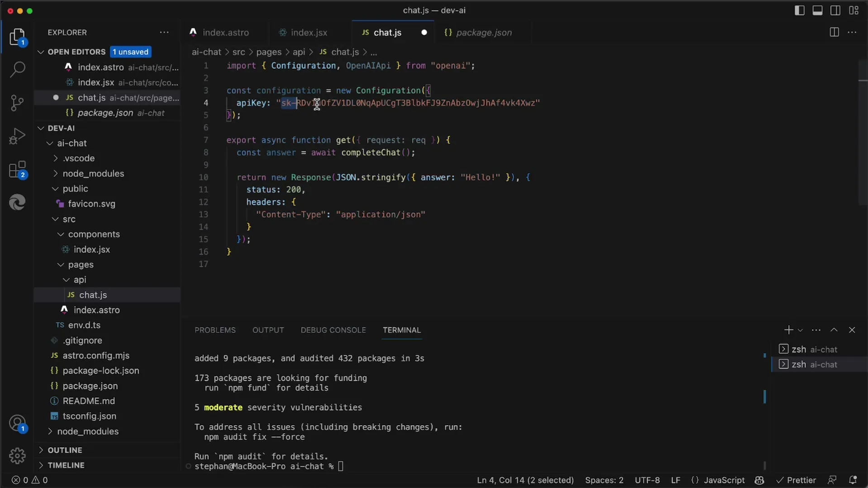Switch to the PROBLEMS panel tab
Viewport: 868px width, 488px height.
pyautogui.click(x=215, y=330)
